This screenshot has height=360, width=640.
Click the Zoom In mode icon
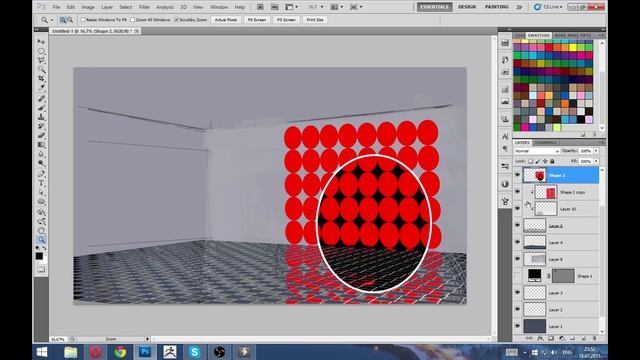pos(63,20)
